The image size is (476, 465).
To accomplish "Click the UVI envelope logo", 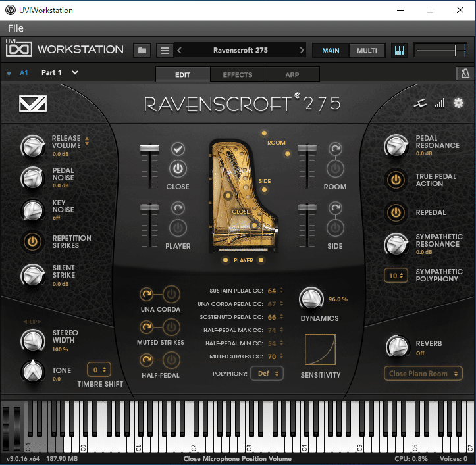I will [x=33, y=104].
